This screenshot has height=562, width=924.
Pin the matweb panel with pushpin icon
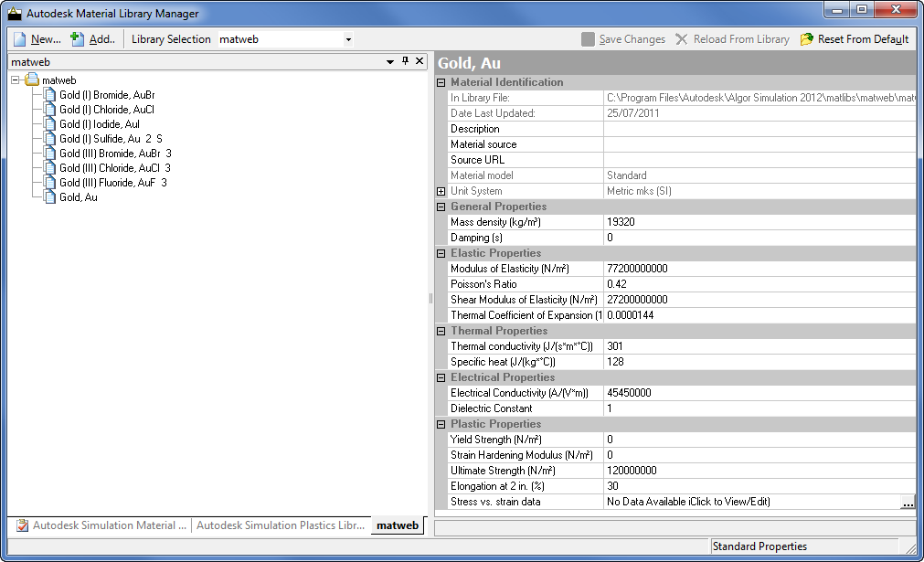[406, 60]
